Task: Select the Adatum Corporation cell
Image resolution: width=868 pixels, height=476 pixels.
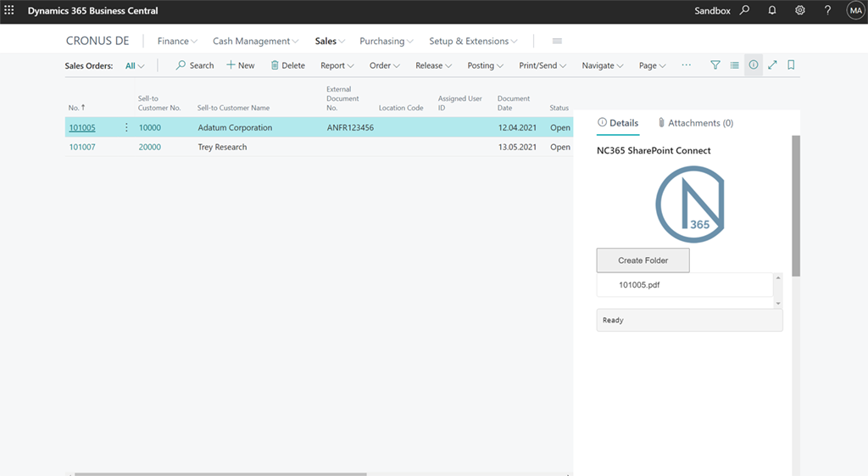Action: (235, 127)
